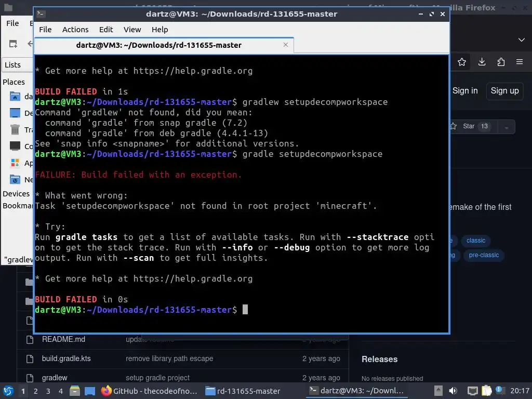Select the Places heading in the sidebar

[x=14, y=82]
